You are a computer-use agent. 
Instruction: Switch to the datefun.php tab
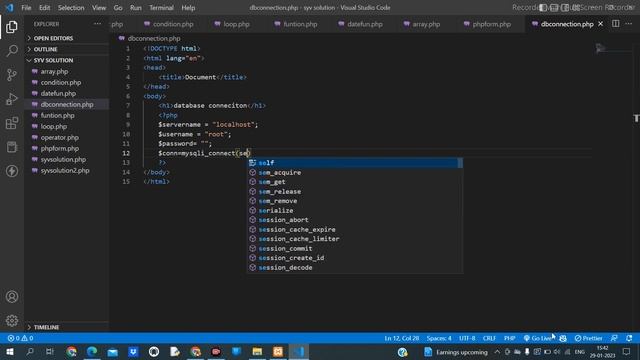pos(360,24)
